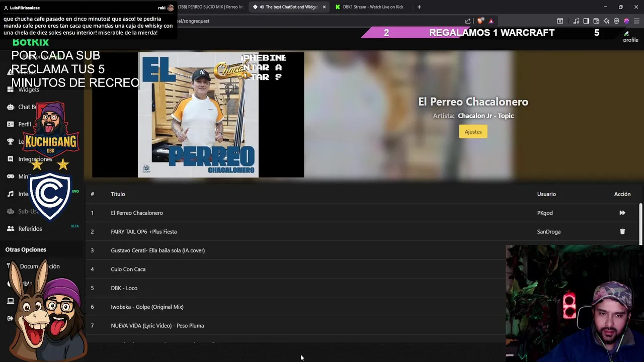Image resolution: width=644 pixels, height=362 pixels.
Task: Skip El Perreo Chacalonero with fast-forward icon
Action: coord(622,213)
